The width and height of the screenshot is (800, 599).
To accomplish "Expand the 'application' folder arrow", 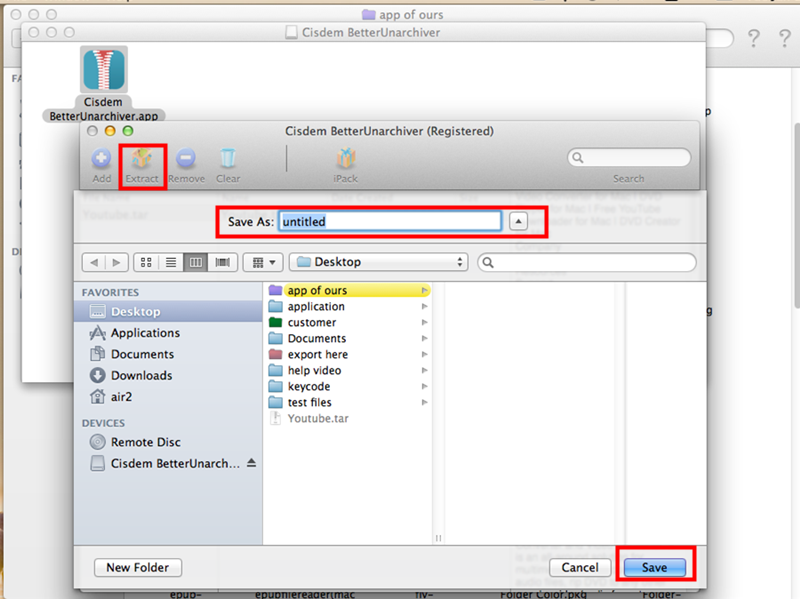I will tap(424, 307).
